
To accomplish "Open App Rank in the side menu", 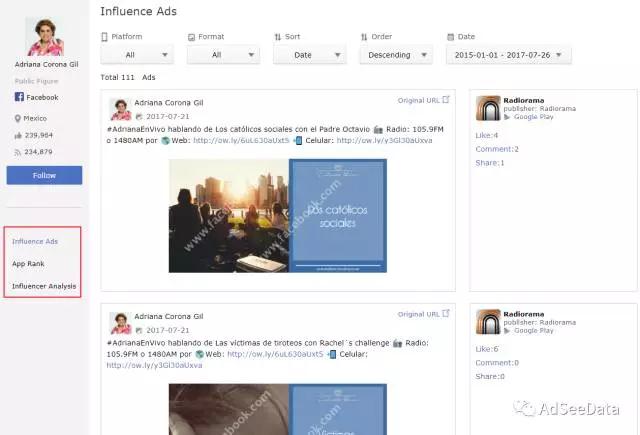I will click(27, 264).
